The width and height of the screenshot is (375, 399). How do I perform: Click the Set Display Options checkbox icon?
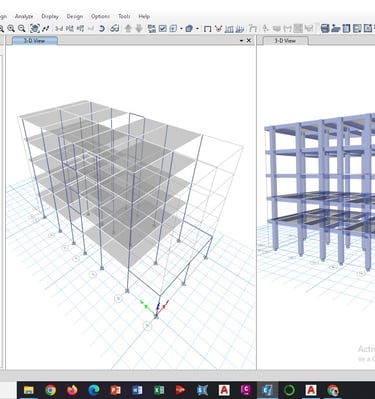(162, 29)
